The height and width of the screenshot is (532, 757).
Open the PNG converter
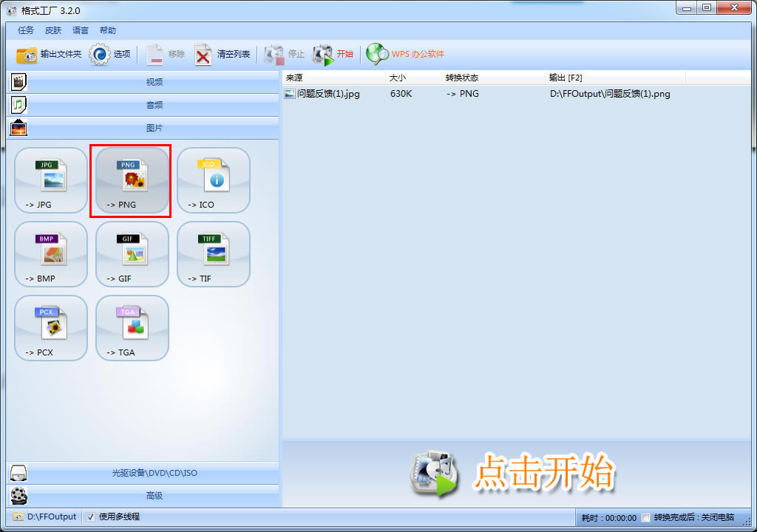pyautogui.click(x=132, y=180)
